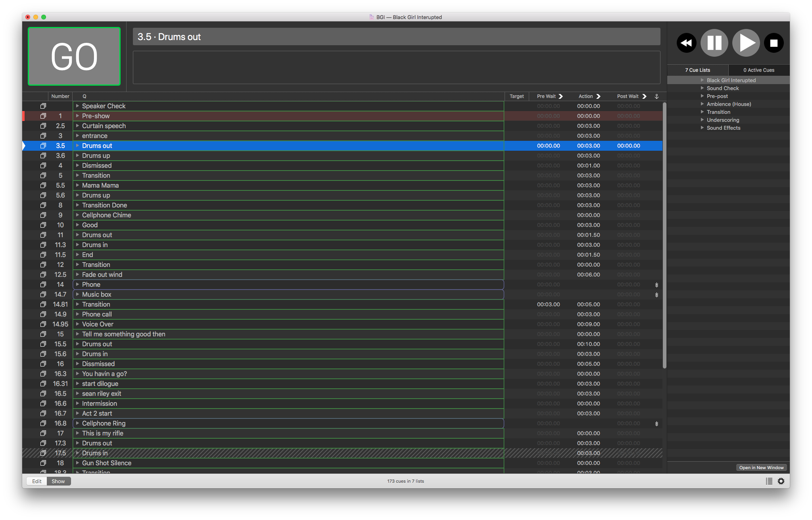Click the stop all square icon
This screenshot has width=812, height=520.
[x=774, y=43]
